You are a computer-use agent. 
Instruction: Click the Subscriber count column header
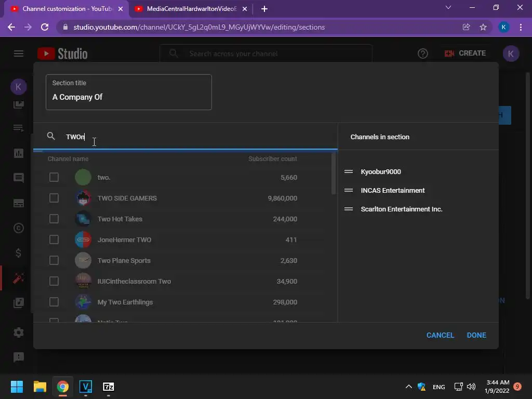pos(272,159)
